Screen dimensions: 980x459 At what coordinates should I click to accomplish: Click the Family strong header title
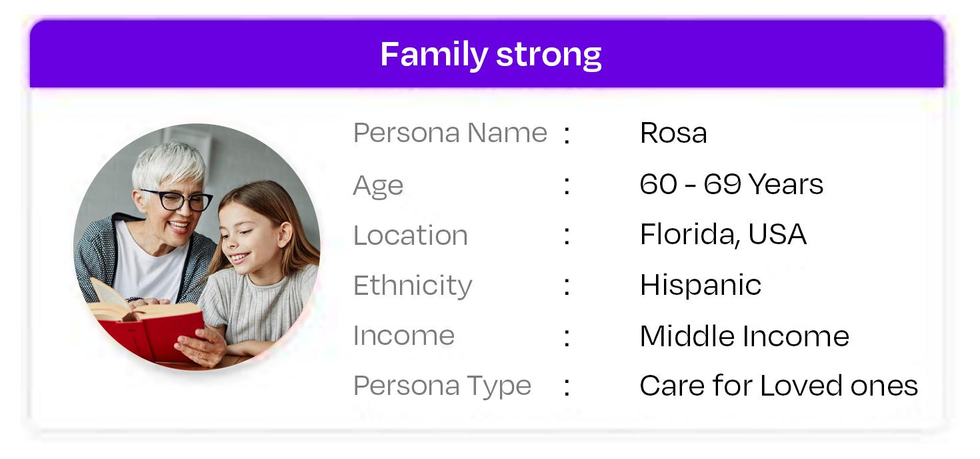click(x=491, y=55)
